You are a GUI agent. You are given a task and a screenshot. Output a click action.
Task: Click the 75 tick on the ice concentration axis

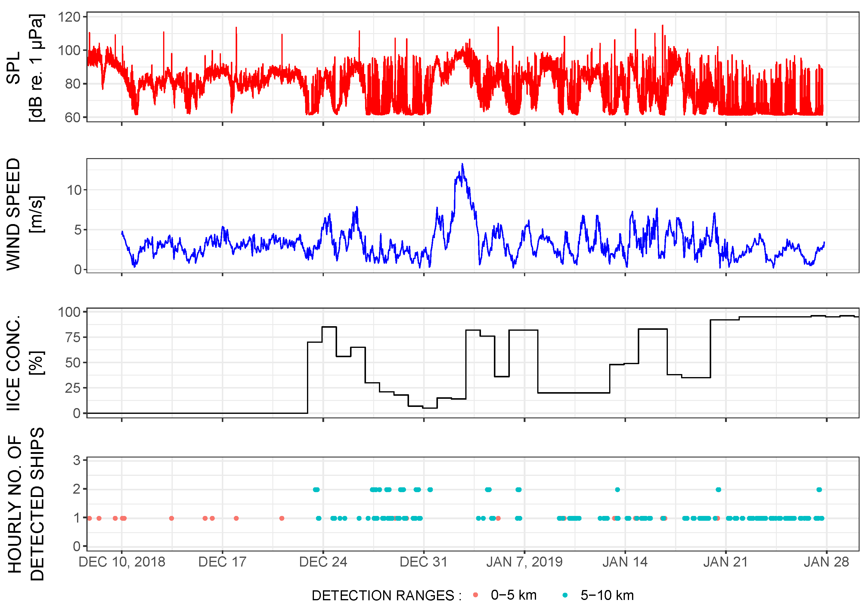coord(73,337)
